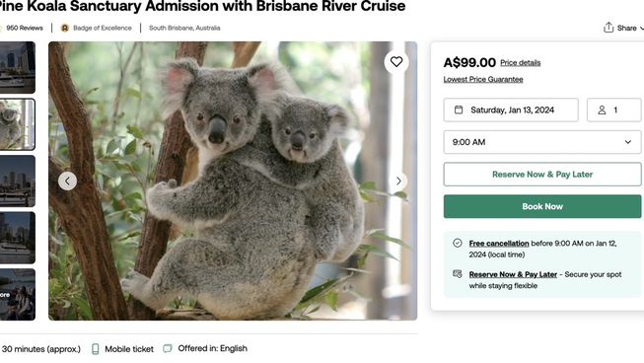
Task: Go to the previous photo arrow
Action: click(67, 181)
